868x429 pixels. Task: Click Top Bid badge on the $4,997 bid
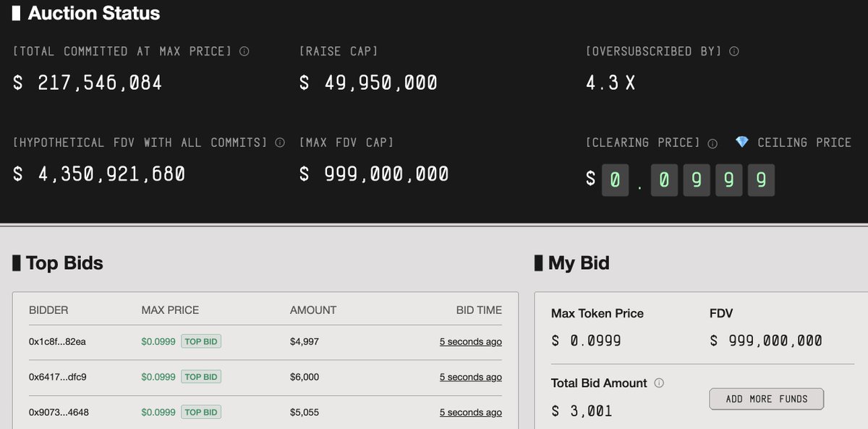point(201,341)
